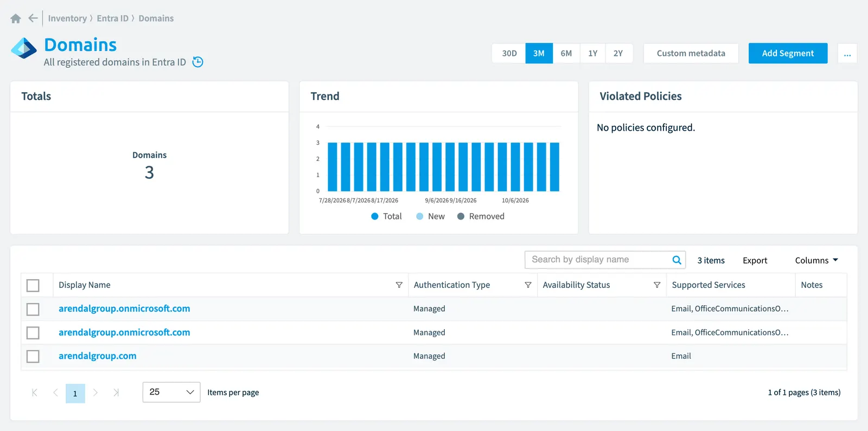Go to the first page arrow

tap(35, 393)
